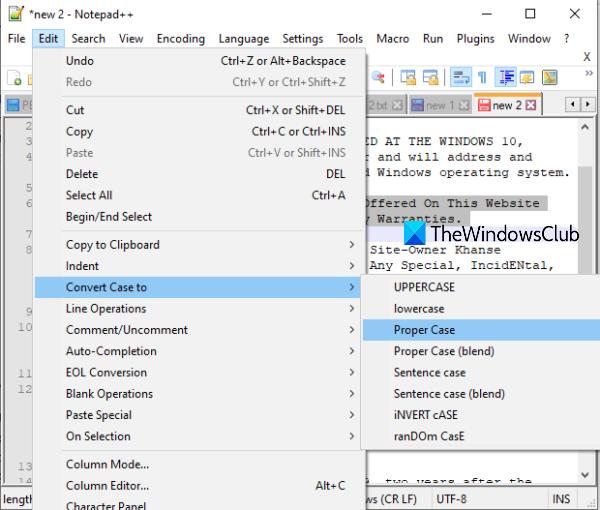Select iNVERT cASE option
This screenshot has width=600, height=510.
point(481,415)
